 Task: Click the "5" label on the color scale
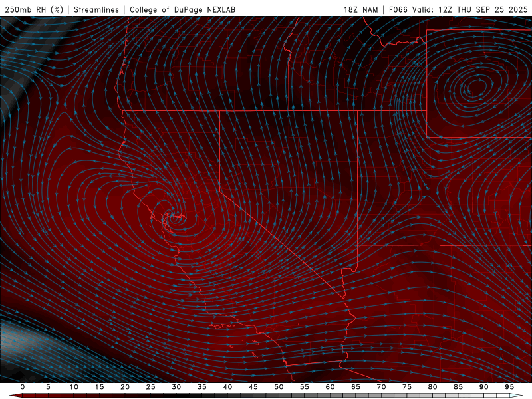coord(48,387)
